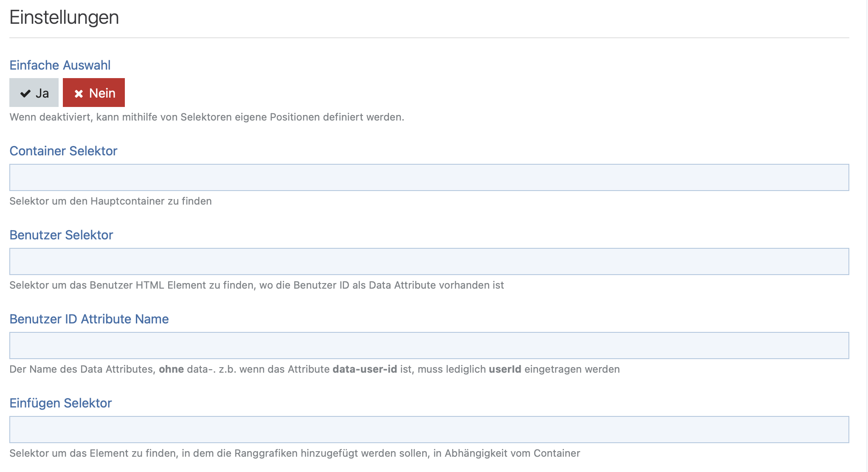Click the 'Wenn deaktiviert' description text

click(x=207, y=117)
